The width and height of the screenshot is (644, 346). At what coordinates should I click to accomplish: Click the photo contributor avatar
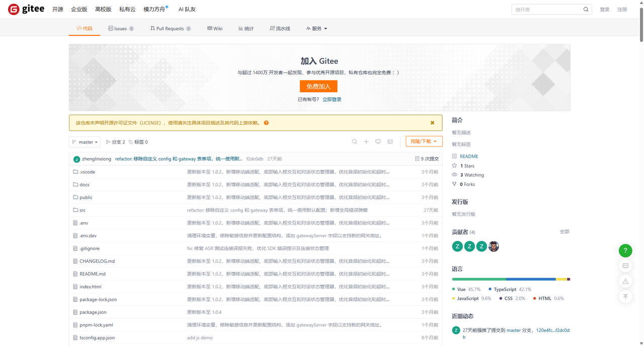494,246
